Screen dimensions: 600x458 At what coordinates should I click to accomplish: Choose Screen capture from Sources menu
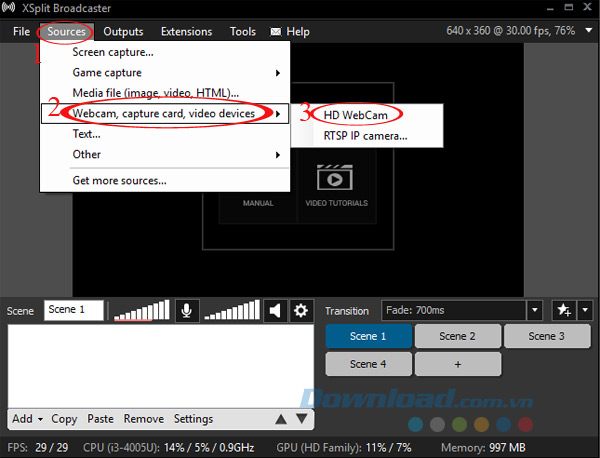[x=113, y=52]
